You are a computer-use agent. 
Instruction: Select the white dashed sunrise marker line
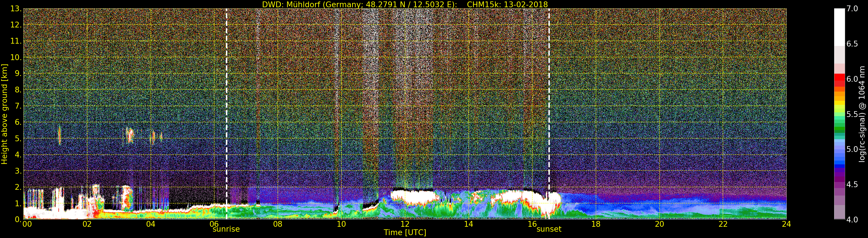[226, 114]
